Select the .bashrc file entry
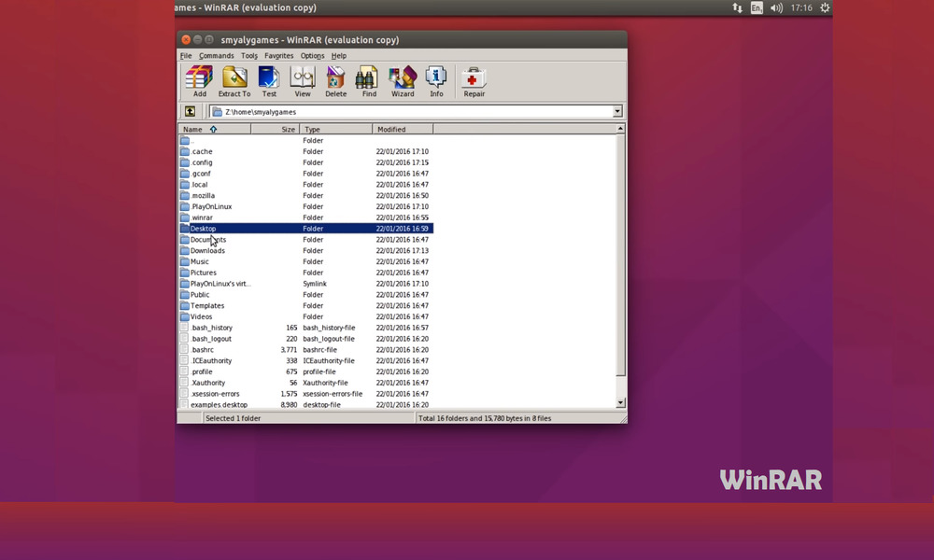This screenshot has width=934, height=560. pyautogui.click(x=202, y=350)
